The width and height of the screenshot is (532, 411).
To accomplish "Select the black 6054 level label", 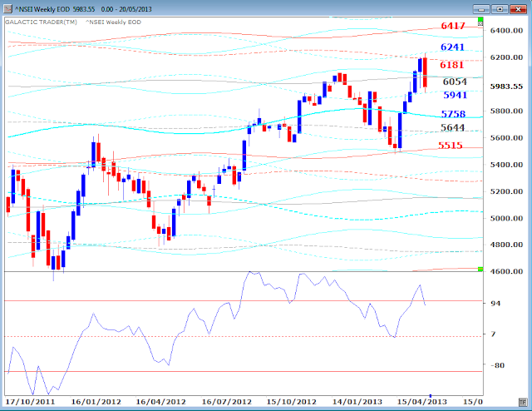I will tap(455, 82).
